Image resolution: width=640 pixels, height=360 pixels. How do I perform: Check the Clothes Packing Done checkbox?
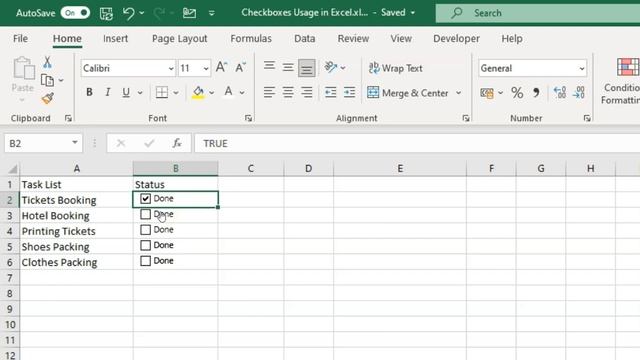(x=145, y=260)
